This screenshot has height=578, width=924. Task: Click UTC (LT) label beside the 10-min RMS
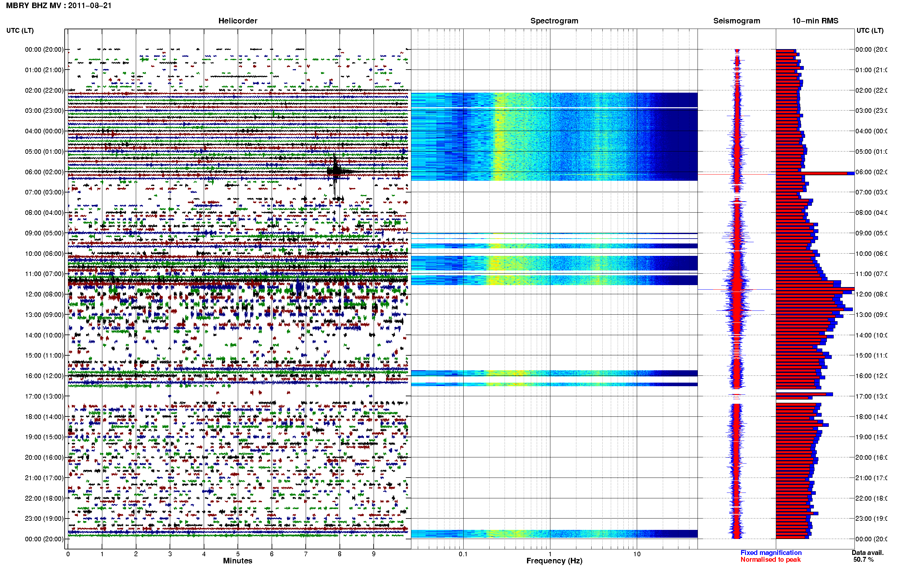coord(870,31)
